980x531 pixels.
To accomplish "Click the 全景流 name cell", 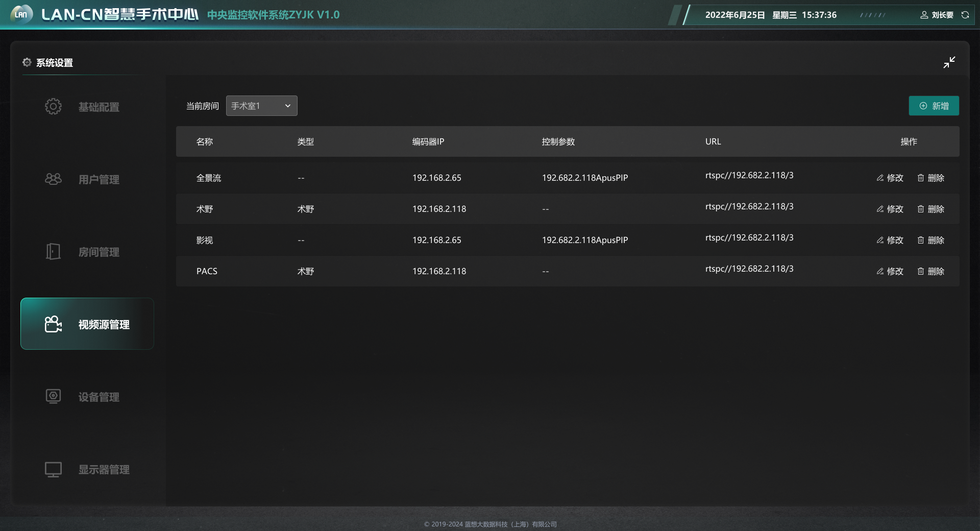I will click(x=209, y=178).
